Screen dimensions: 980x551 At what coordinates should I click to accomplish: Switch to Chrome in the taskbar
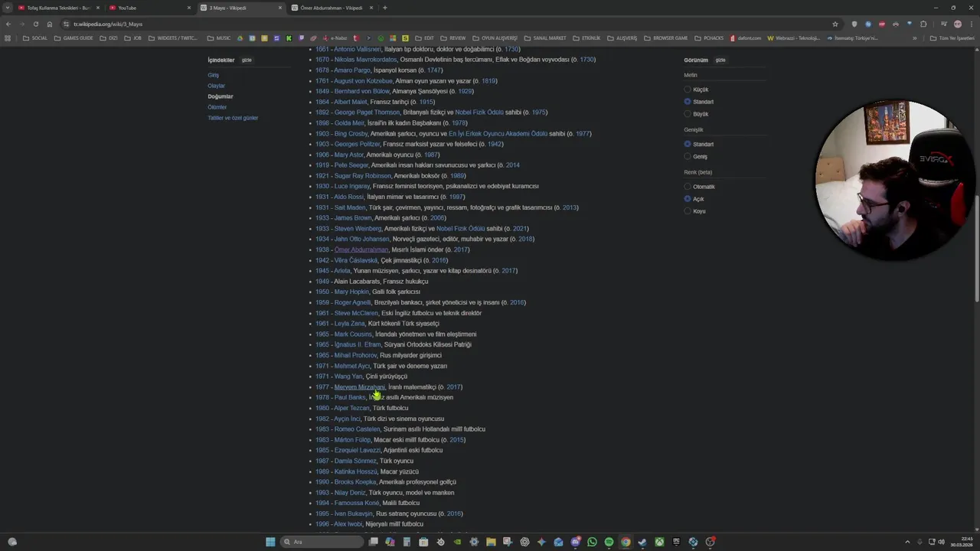626,542
